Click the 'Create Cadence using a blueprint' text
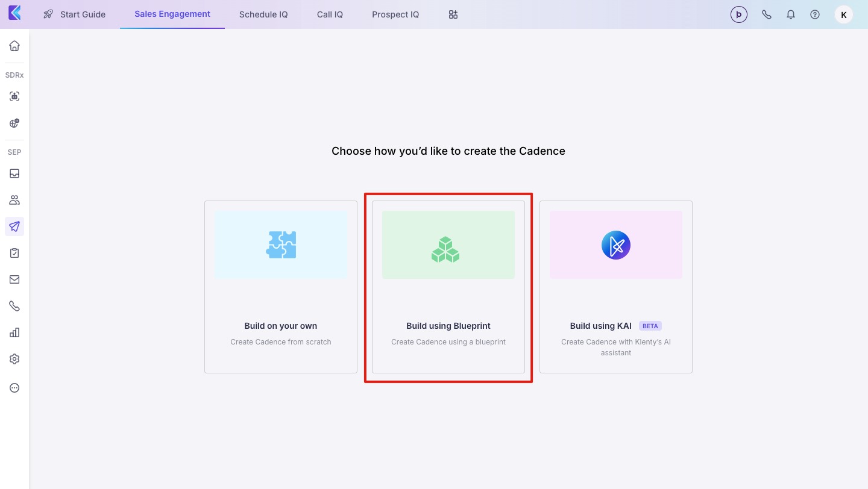This screenshot has width=868, height=489. 448,342
